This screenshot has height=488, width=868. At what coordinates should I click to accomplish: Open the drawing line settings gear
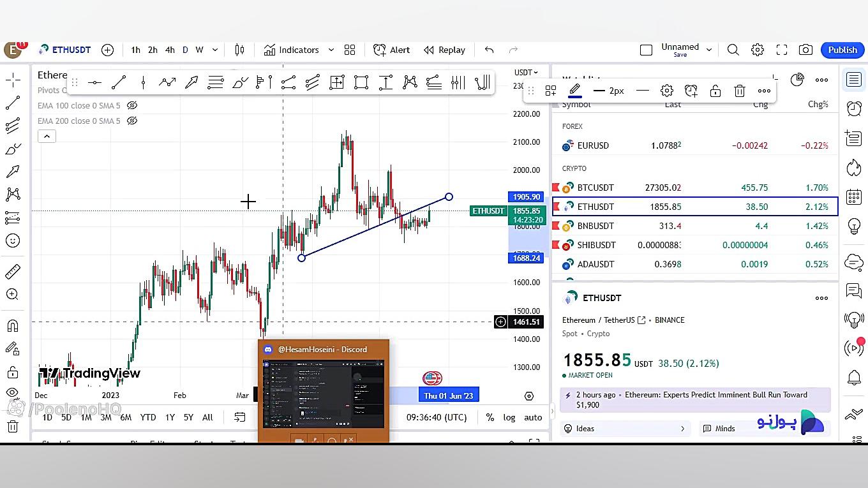(667, 91)
